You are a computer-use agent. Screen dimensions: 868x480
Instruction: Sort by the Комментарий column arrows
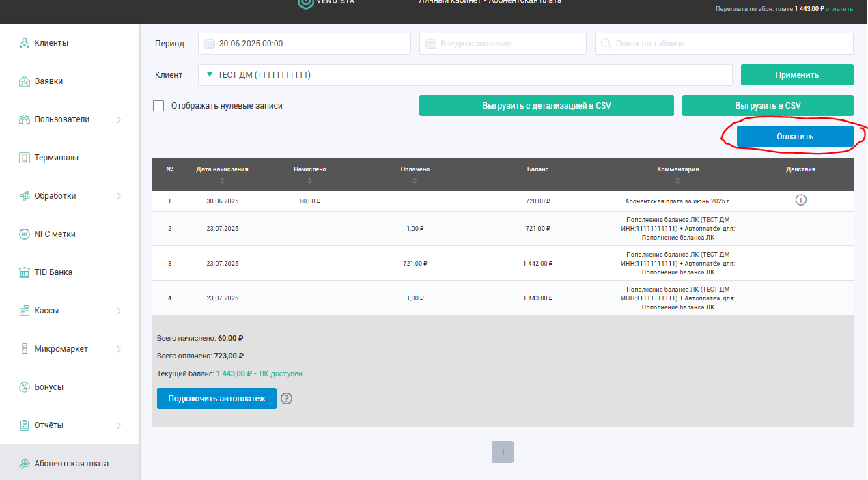[x=678, y=181]
